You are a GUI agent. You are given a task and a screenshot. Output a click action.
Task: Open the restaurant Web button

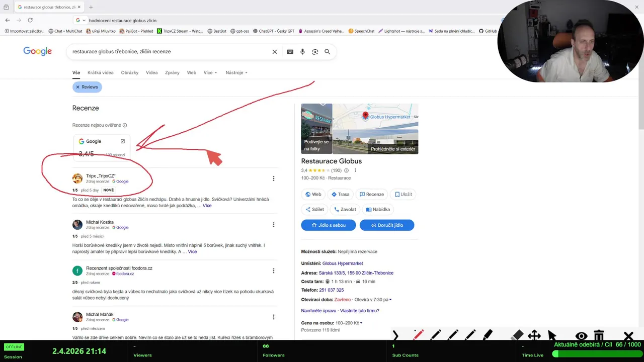313,194
